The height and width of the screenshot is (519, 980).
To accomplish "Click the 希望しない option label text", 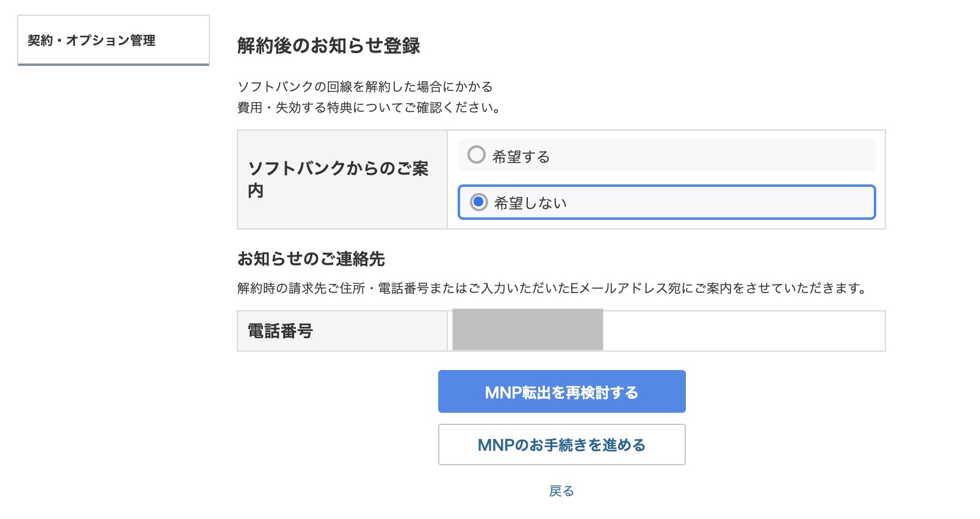I will pyautogui.click(x=530, y=203).
